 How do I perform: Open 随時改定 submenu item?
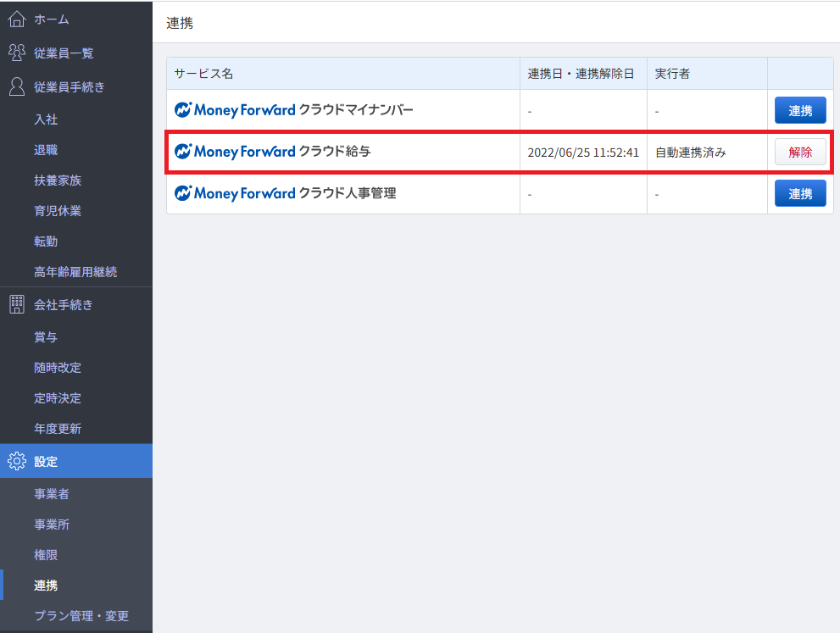[x=58, y=368]
